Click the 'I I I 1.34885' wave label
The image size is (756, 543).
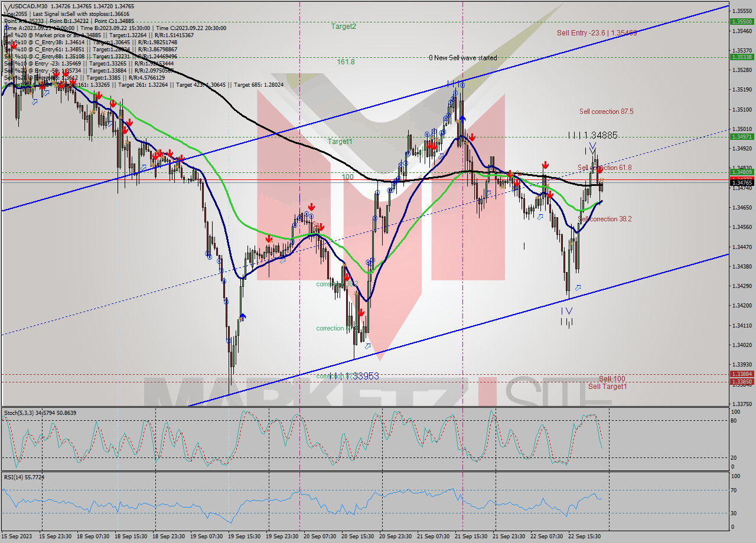click(592, 135)
